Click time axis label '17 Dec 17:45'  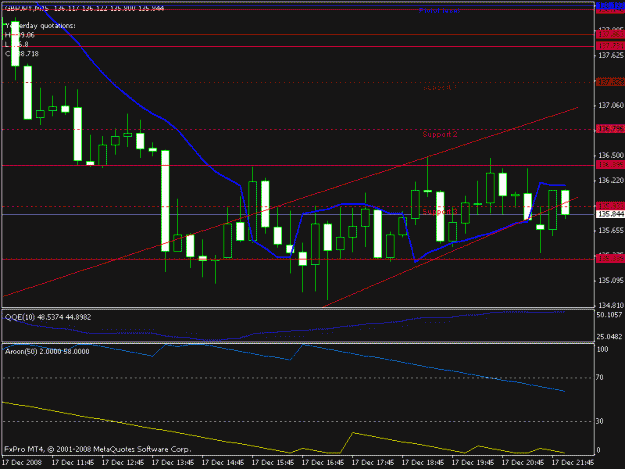tap(373, 462)
